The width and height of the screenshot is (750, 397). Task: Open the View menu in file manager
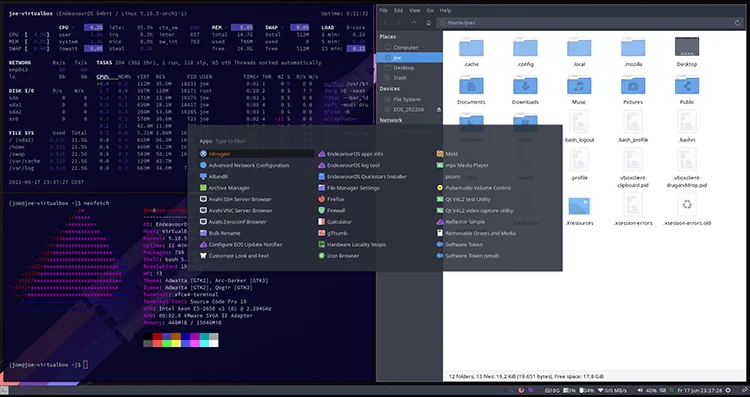click(x=415, y=11)
